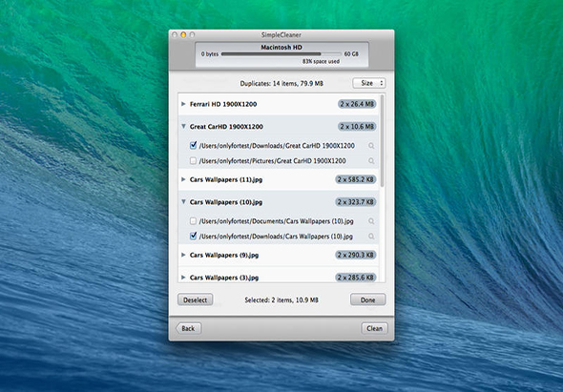
Task: Click the 2 x 10.6 MB size badge
Action: click(357, 126)
